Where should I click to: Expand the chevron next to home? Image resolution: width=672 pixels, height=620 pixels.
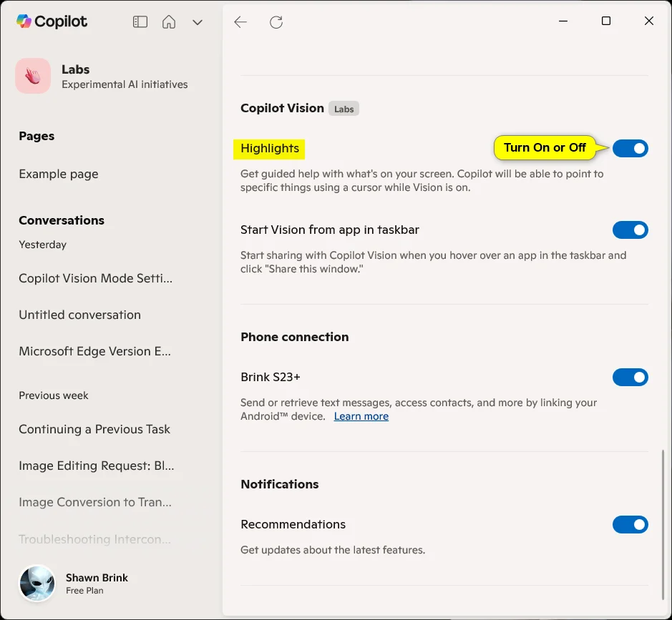tap(197, 22)
